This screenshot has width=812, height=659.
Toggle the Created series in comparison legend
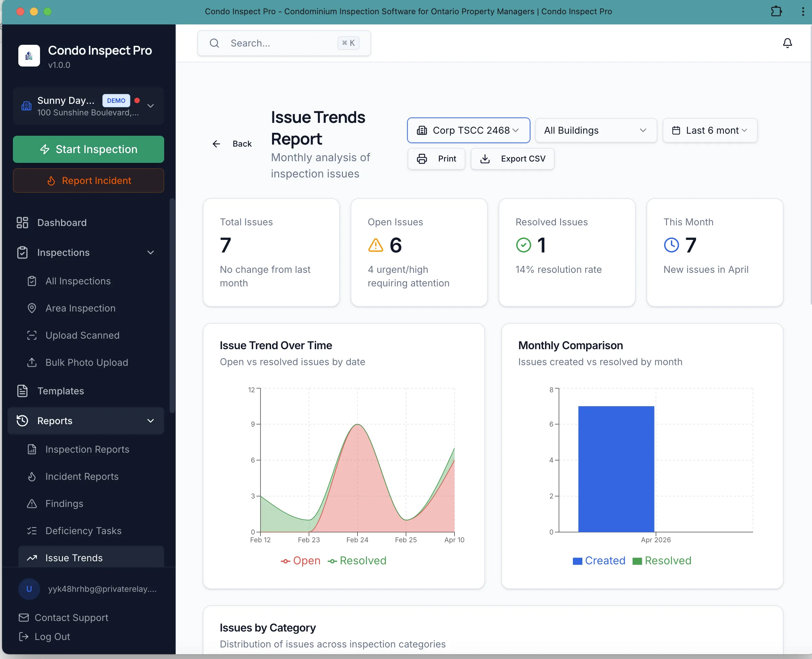tap(599, 561)
